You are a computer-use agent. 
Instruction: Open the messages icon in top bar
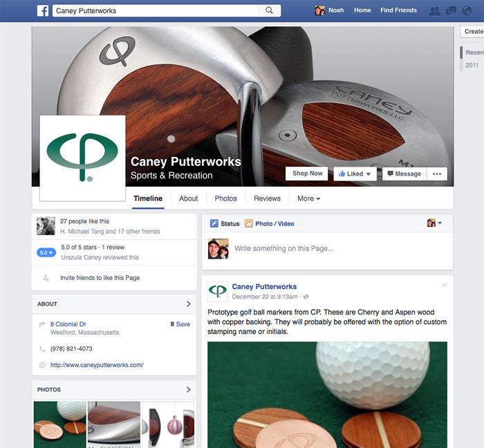tap(451, 12)
